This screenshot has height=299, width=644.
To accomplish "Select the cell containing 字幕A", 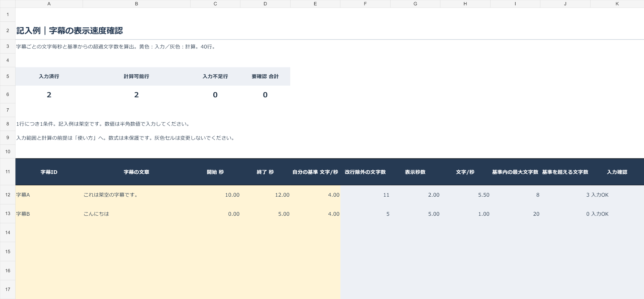I will [49, 195].
